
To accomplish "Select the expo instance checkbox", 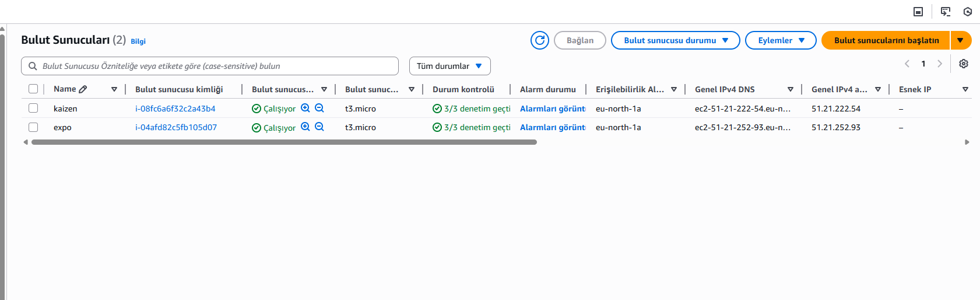I will click(33, 127).
